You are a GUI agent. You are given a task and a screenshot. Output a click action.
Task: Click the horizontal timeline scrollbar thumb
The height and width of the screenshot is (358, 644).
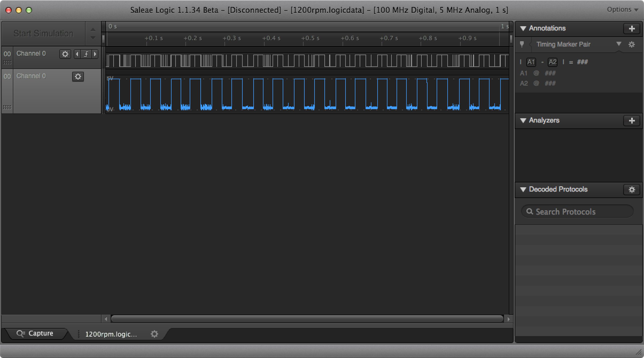coord(307,319)
